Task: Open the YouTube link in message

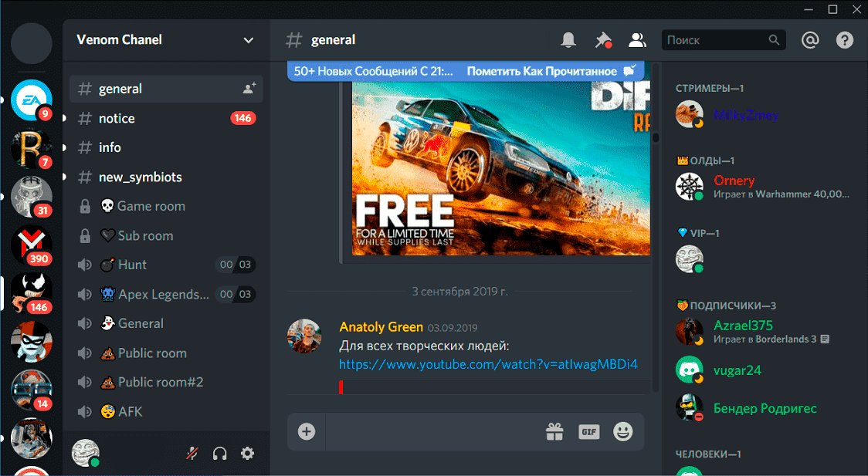Action: pos(488,364)
